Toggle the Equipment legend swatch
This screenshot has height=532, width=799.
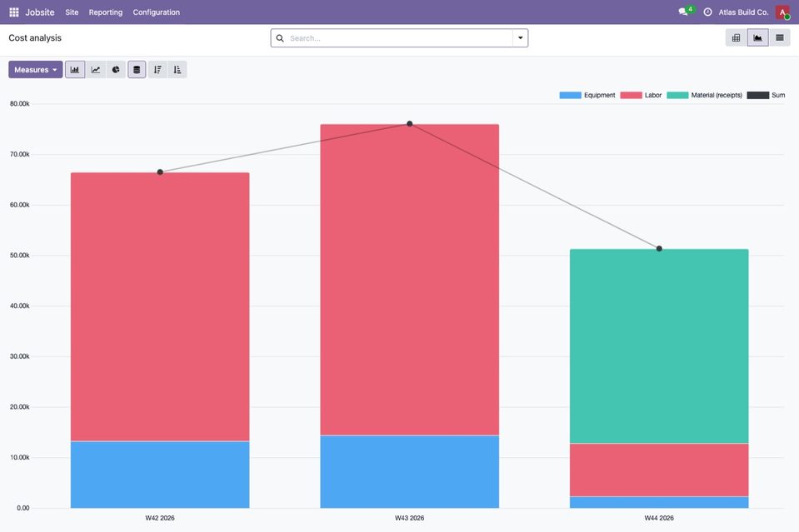[x=570, y=95]
